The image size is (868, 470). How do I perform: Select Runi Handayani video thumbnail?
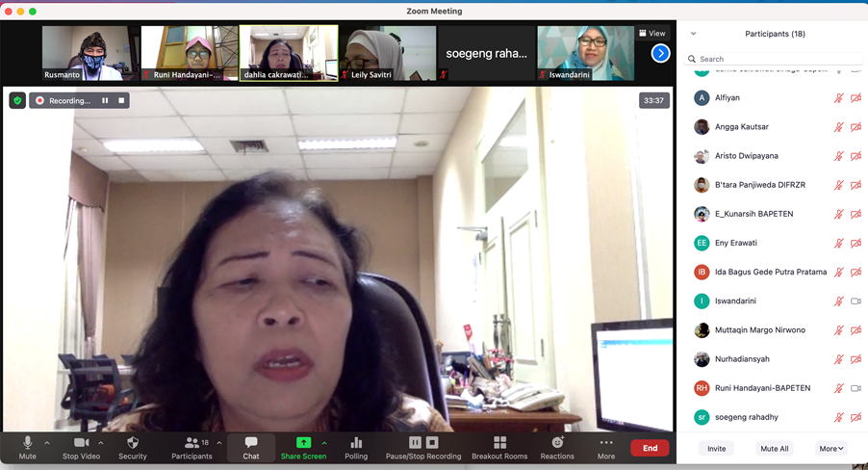pos(190,53)
